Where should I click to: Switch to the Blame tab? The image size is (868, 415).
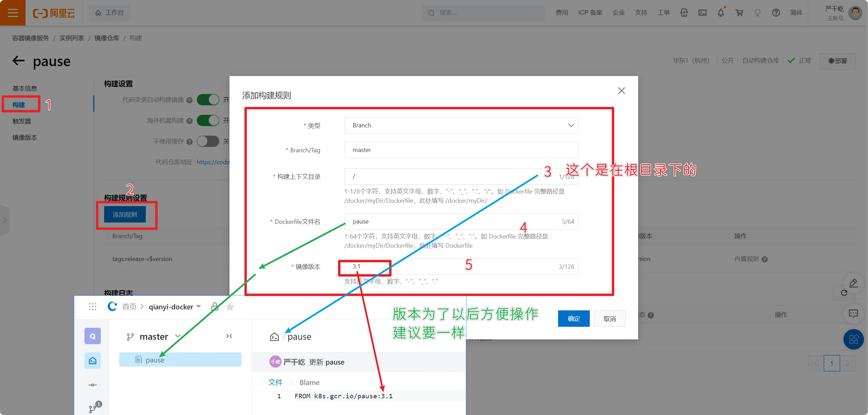[x=309, y=382]
